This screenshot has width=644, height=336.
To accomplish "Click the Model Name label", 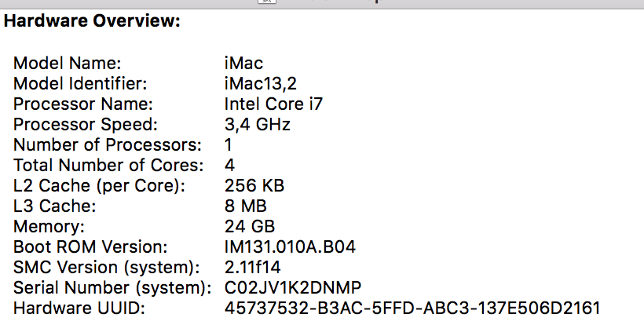I will click(68, 64).
